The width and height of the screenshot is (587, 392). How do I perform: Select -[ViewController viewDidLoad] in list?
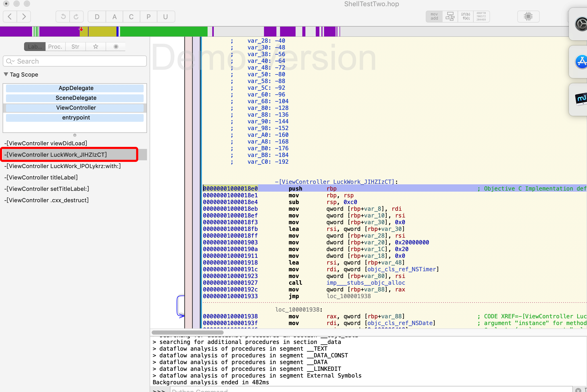46,143
